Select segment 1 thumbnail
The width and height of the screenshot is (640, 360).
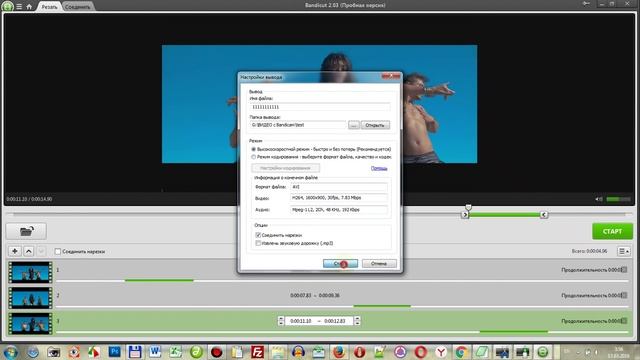[31, 273]
